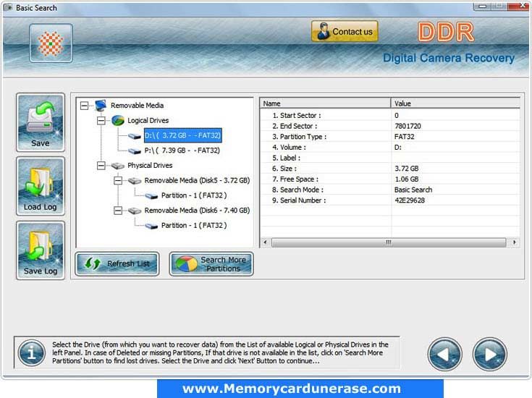The height and width of the screenshot is (398, 532).
Task: Click the '2. End Sector :' row
Action: click(390, 126)
